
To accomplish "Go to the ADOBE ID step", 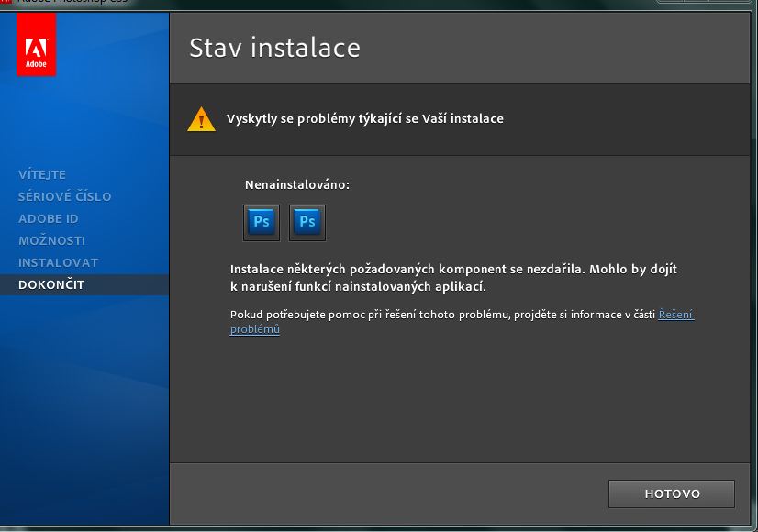I will tap(49, 218).
